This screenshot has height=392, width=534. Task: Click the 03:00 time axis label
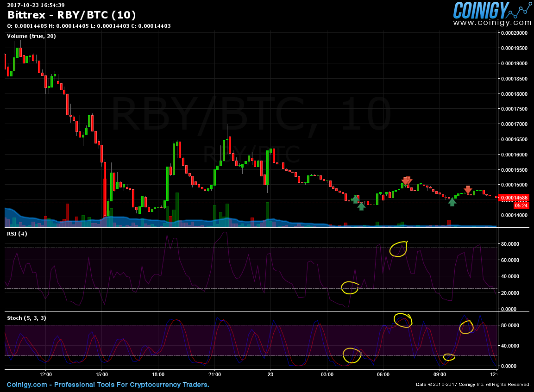327,374
